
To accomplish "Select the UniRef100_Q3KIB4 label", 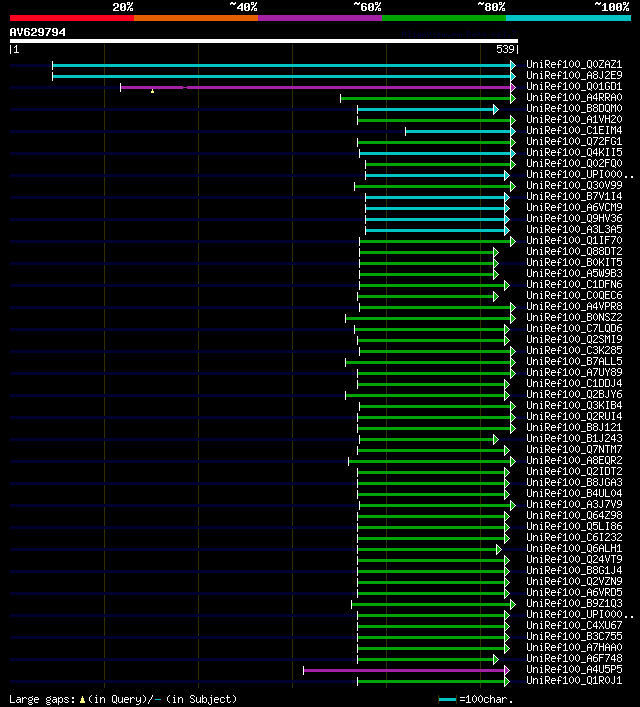I will click(x=574, y=405).
